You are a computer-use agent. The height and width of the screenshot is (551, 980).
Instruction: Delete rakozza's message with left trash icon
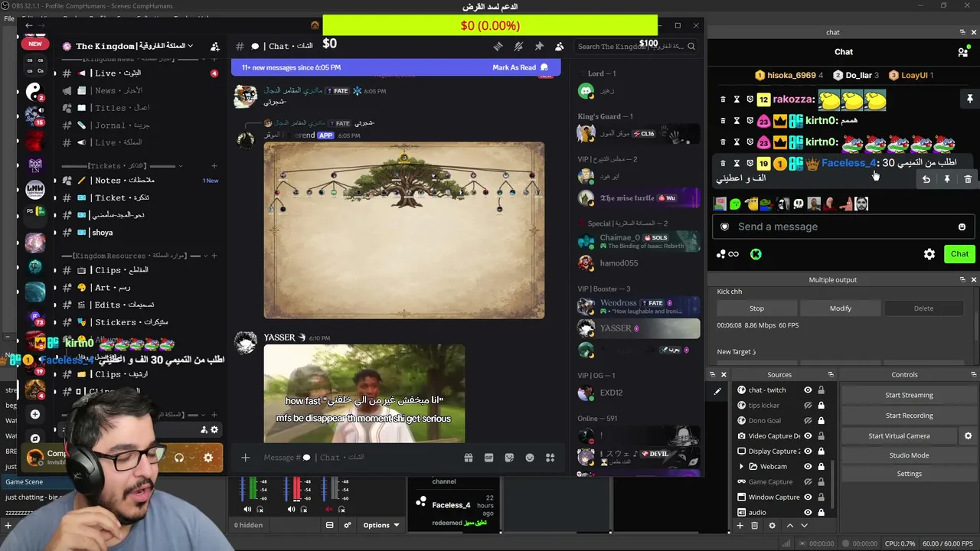click(723, 99)
